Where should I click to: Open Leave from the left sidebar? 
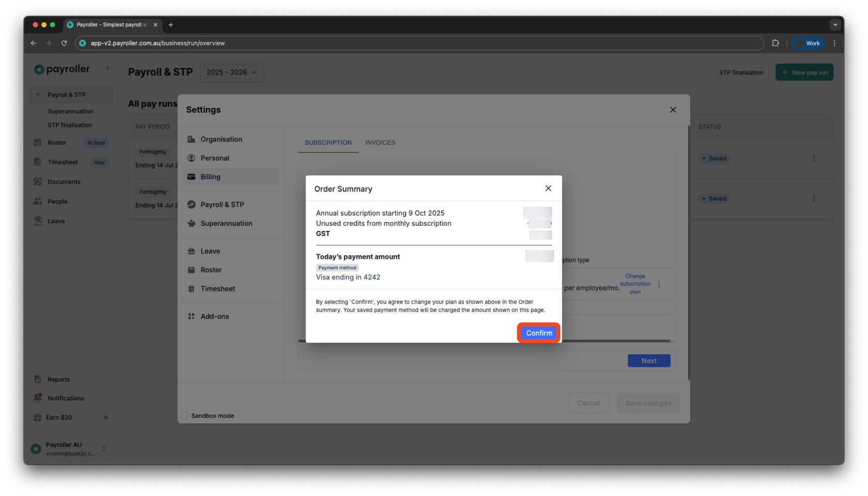(x=54, y=221)
